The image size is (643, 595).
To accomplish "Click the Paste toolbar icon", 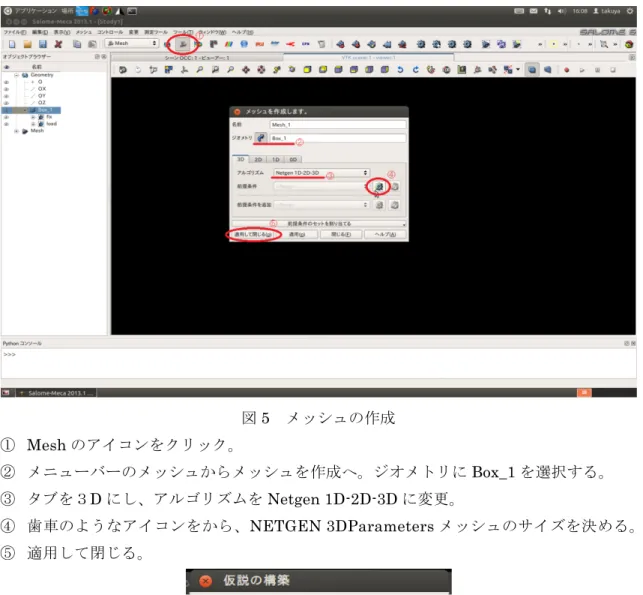I will [x=92, y=44].
